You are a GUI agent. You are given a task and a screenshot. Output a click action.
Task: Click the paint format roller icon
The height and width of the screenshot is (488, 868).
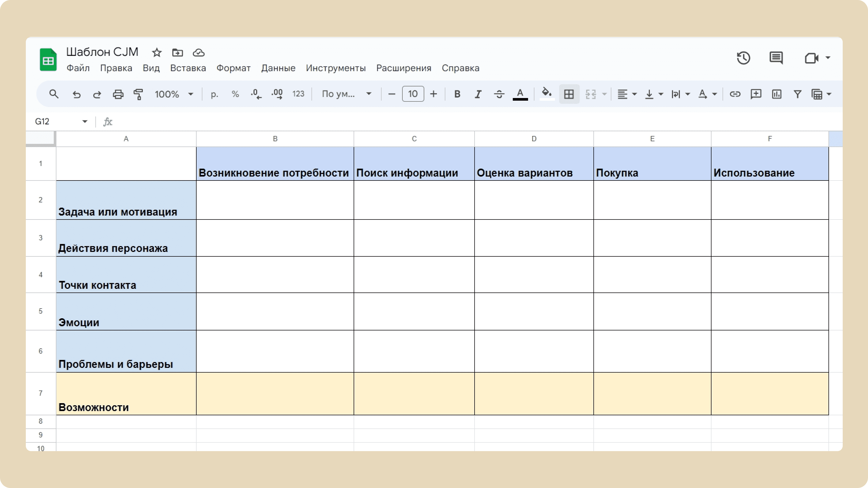click(138, 94)
